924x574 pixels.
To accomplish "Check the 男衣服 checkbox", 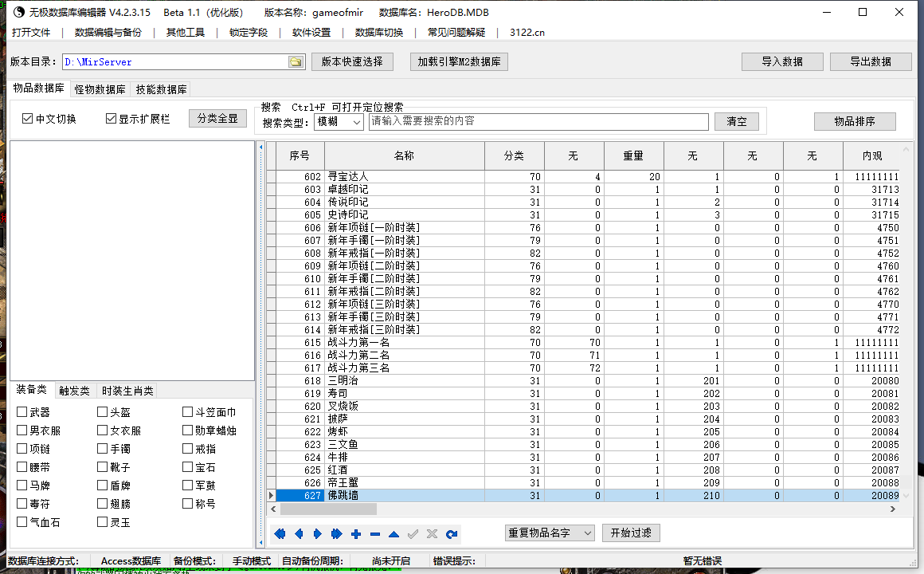I will click(22, 430).
